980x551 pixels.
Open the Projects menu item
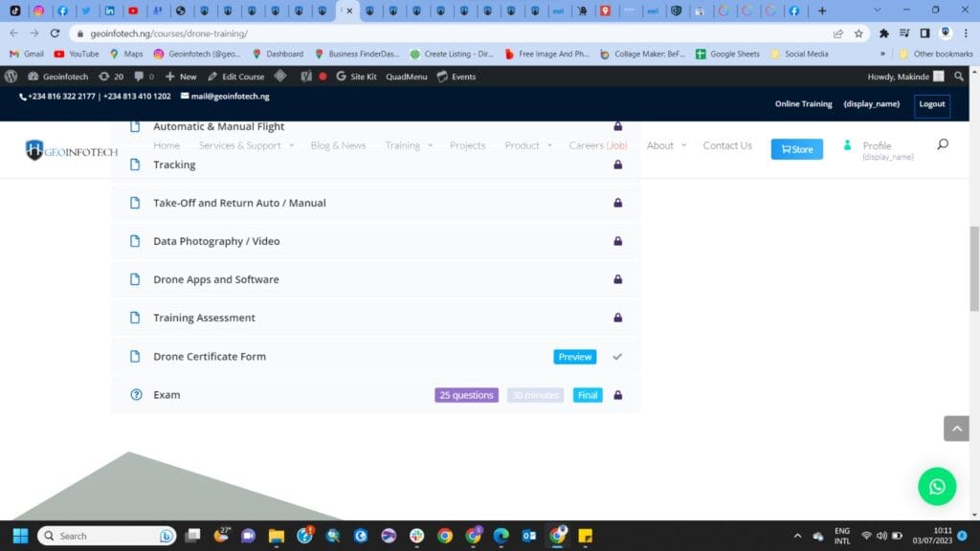[x=468, y=145]
